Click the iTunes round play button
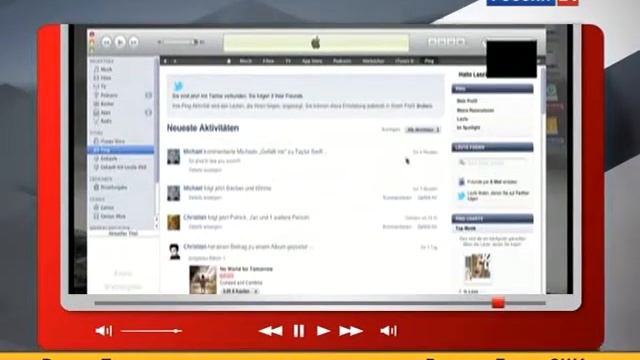 [120, 42]
